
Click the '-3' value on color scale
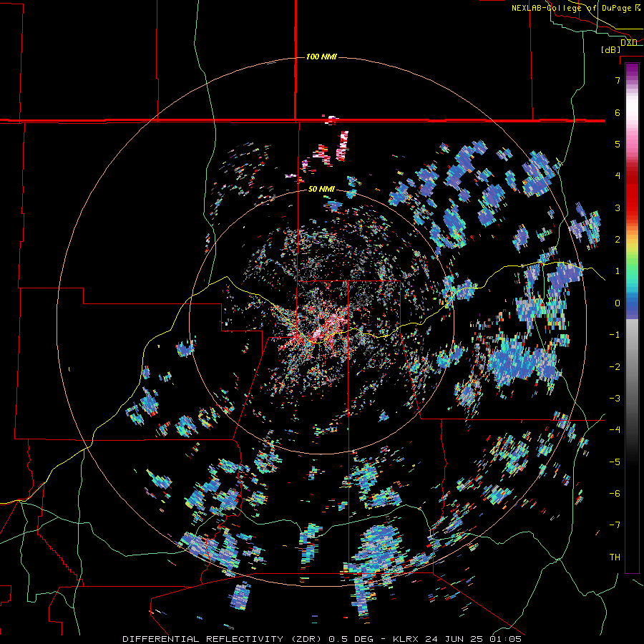click(615, 399)
